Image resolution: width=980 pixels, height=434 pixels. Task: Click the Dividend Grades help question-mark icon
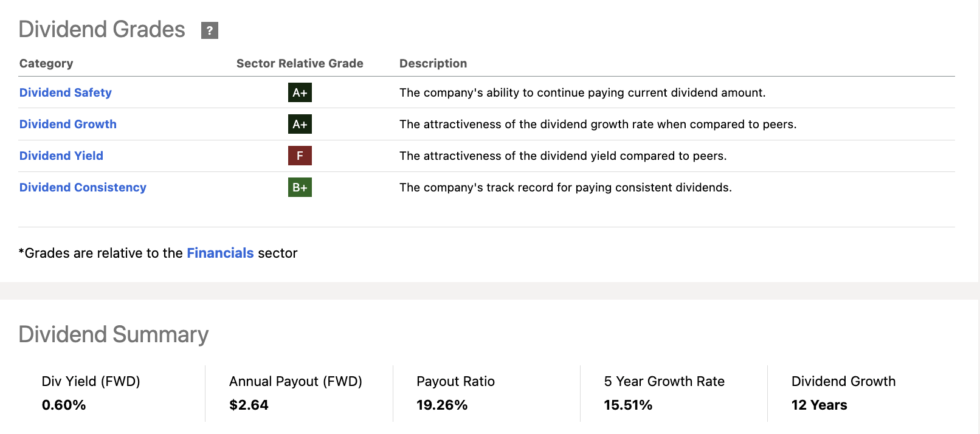click(210, 30)
